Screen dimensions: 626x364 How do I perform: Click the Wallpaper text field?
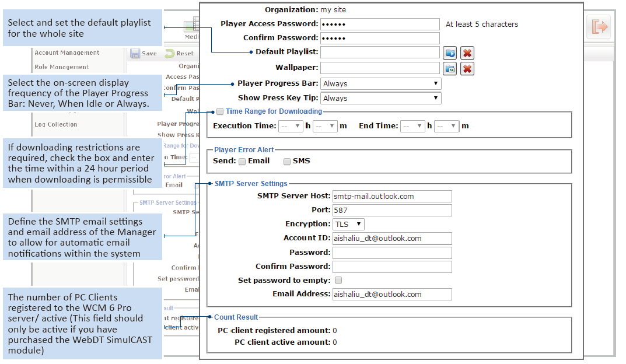(x=380, y=68)
